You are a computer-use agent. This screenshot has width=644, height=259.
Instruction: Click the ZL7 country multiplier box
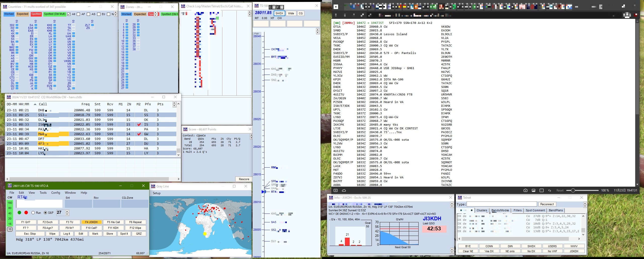point(93,25)
